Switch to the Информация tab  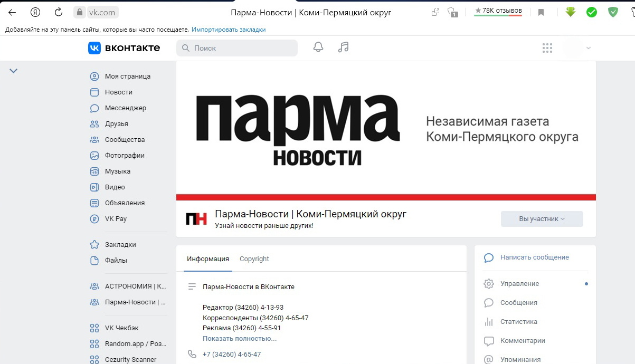[208, 259]
